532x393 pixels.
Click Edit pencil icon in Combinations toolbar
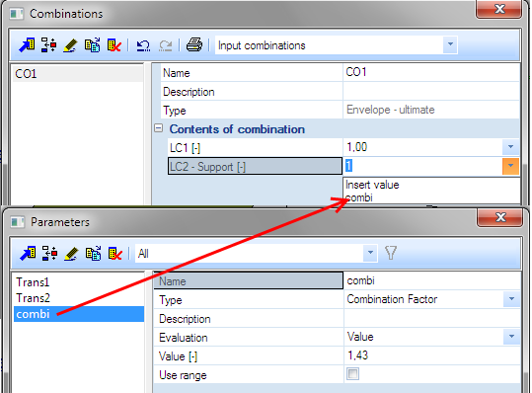point(71,45)
